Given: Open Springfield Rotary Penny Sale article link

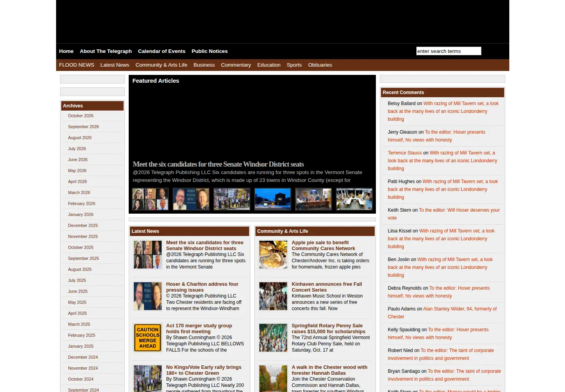Looking at the screenshot, I should click(x=328, y=328).
